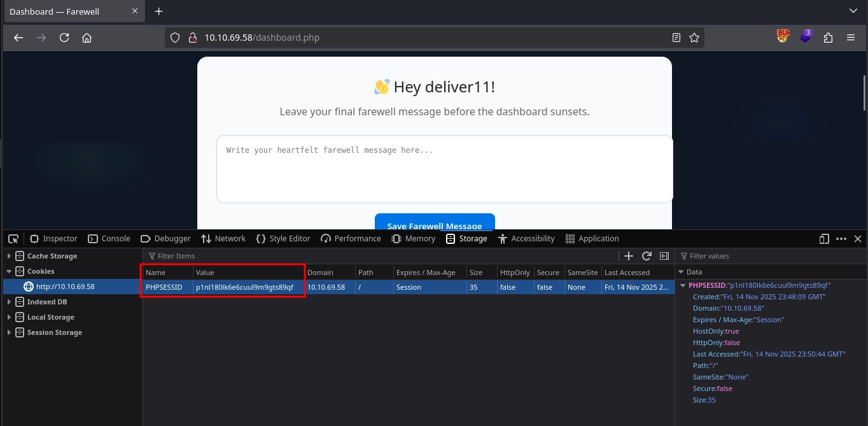The width and height of the screenshot is (868, 426).
Task: Add a new cookie with plus icon
Action: click(629, 256)
